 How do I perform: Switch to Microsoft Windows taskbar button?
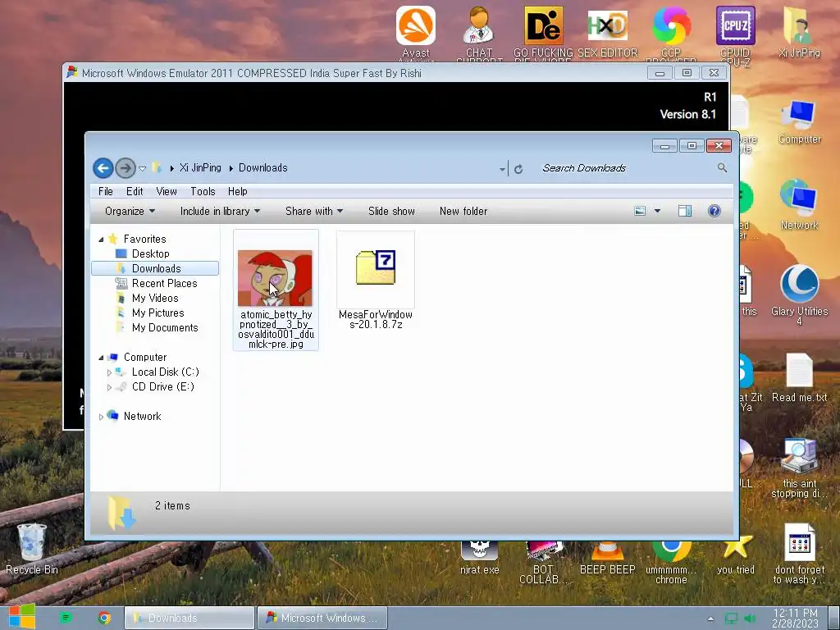322,619
